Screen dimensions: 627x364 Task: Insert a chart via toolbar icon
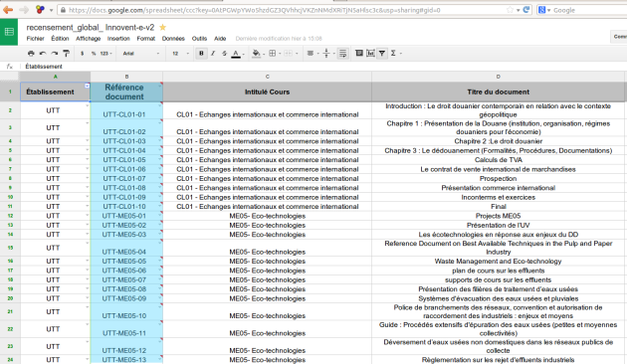click(370, 53)
